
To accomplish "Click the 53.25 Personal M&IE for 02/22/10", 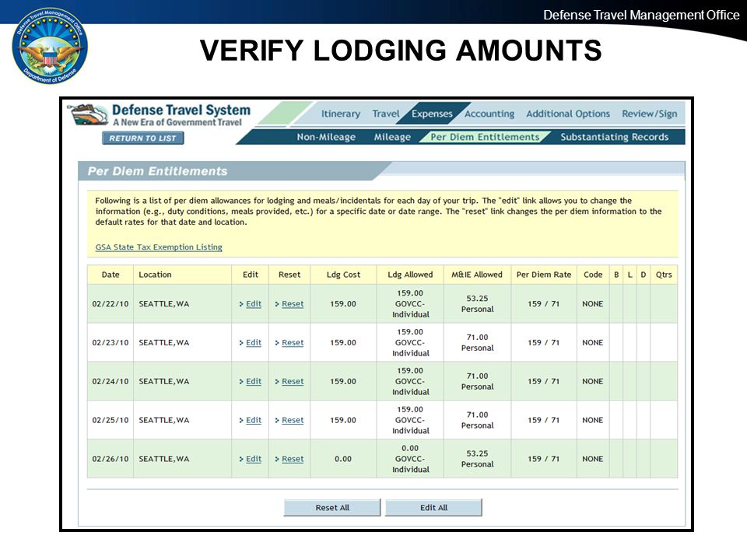I will pyautogui.click(x=477, y=304).
